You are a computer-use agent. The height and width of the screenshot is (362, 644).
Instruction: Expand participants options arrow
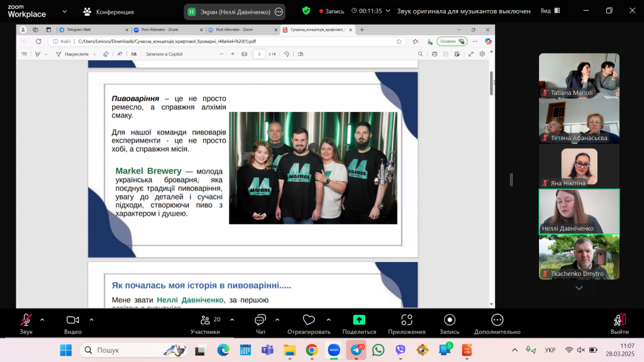click(232, 320)
